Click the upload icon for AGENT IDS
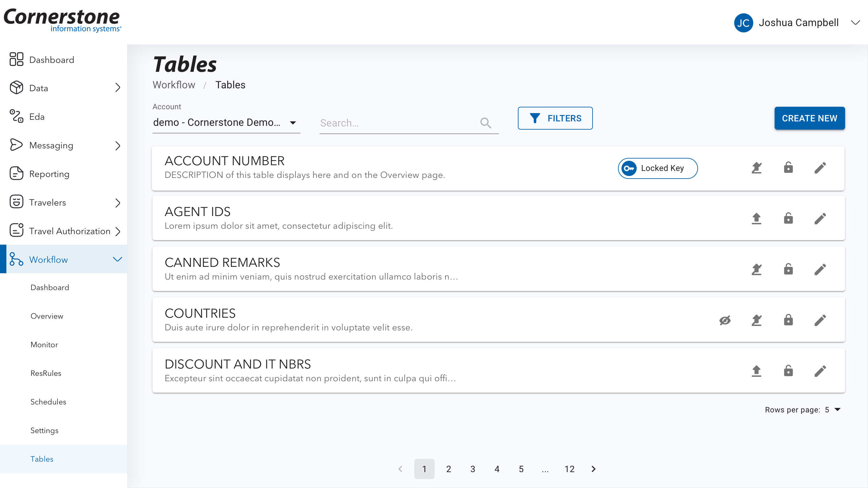 (756, 218)
